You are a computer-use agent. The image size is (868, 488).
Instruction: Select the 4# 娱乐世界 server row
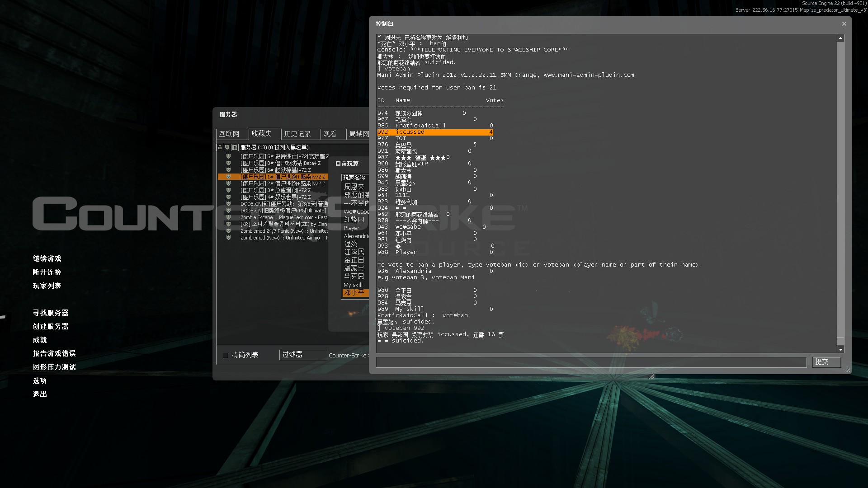click(273, 197)
